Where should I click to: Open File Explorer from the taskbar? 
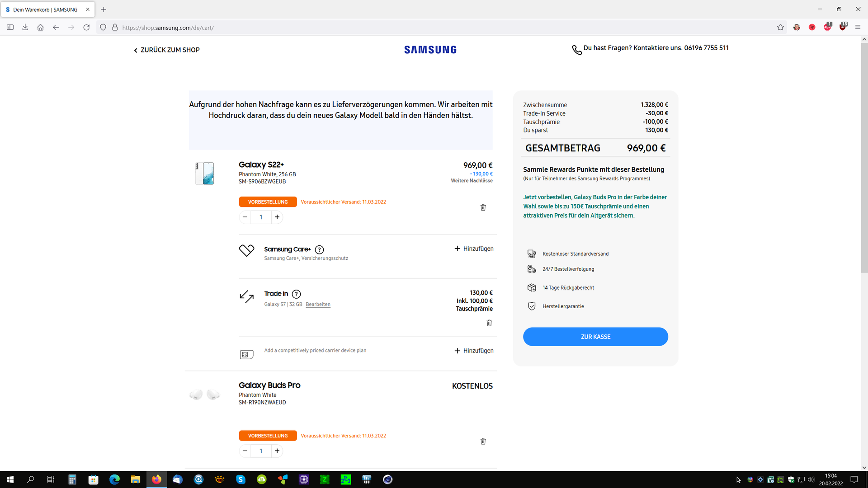point(135,479)
